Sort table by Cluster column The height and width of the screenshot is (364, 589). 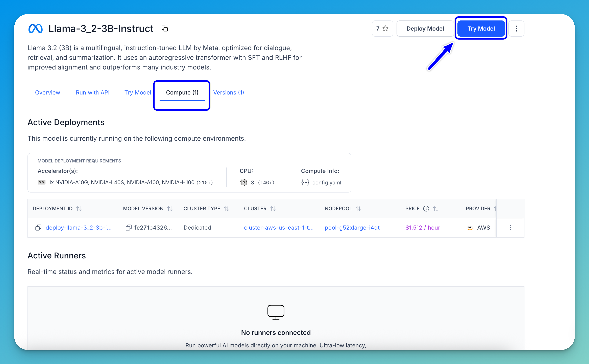[x=273, y=209]
